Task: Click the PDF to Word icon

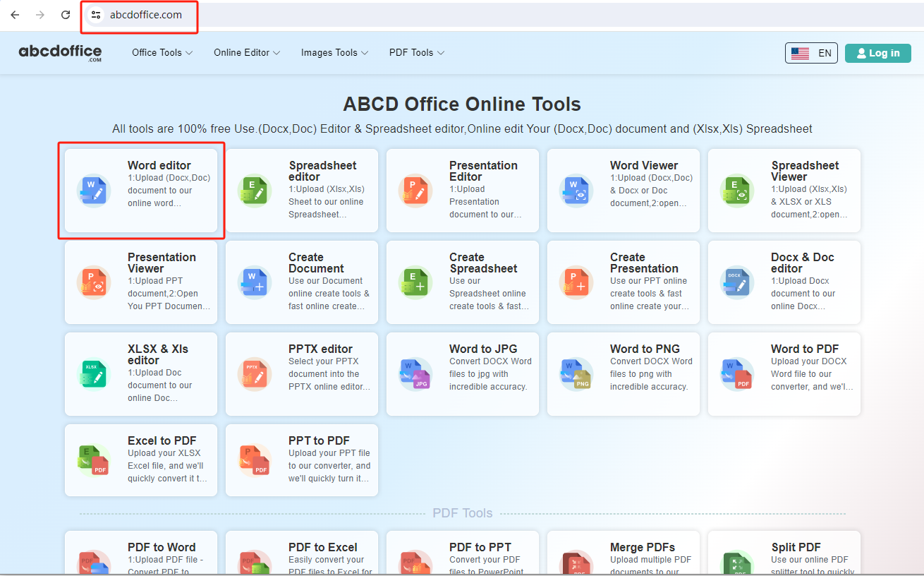Action: tap(94, 563)
